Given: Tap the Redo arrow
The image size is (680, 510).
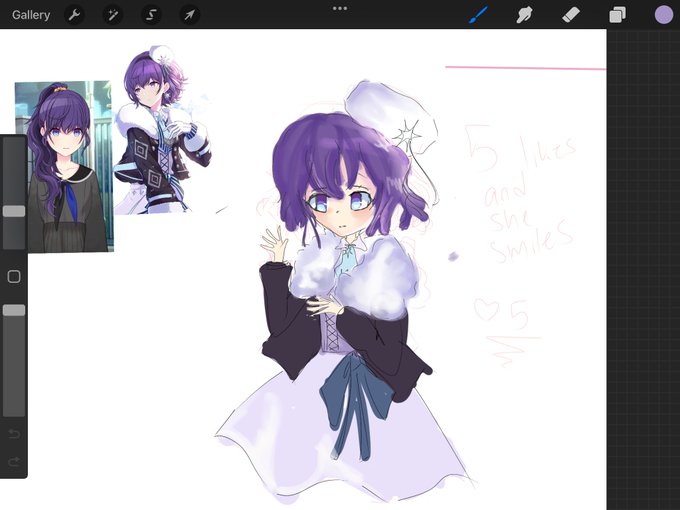Looking at the screenshot, I should click(14, 461).
